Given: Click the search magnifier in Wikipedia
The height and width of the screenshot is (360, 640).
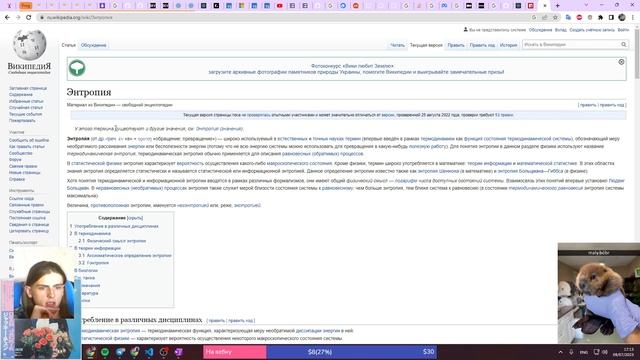Looking at the screenshot, I should (x=624, y=44).
